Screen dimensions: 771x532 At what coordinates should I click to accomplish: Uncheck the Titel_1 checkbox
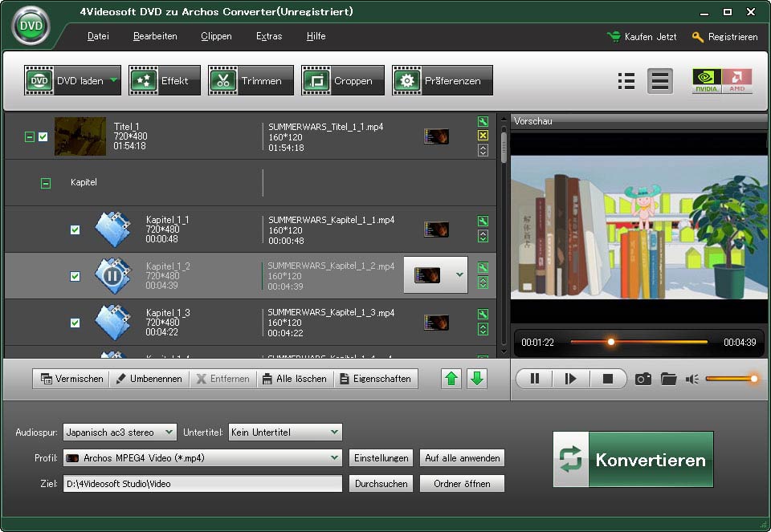click(x=43, y=137)
